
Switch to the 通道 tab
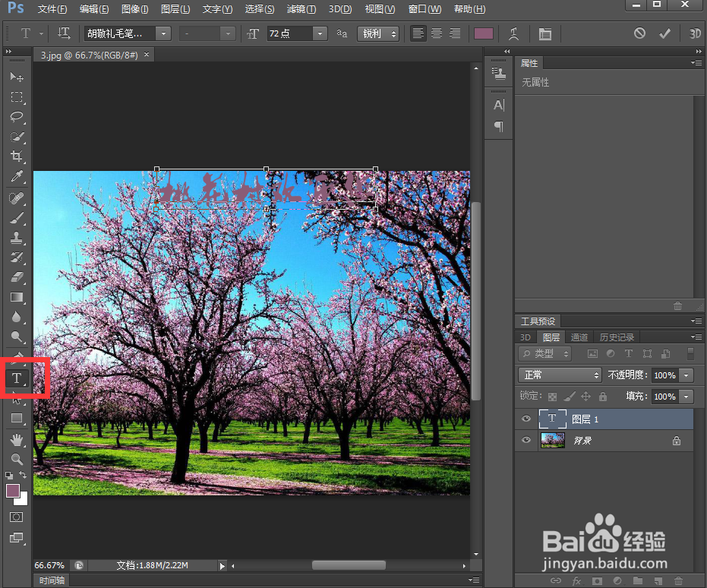(x=579, y=337)
